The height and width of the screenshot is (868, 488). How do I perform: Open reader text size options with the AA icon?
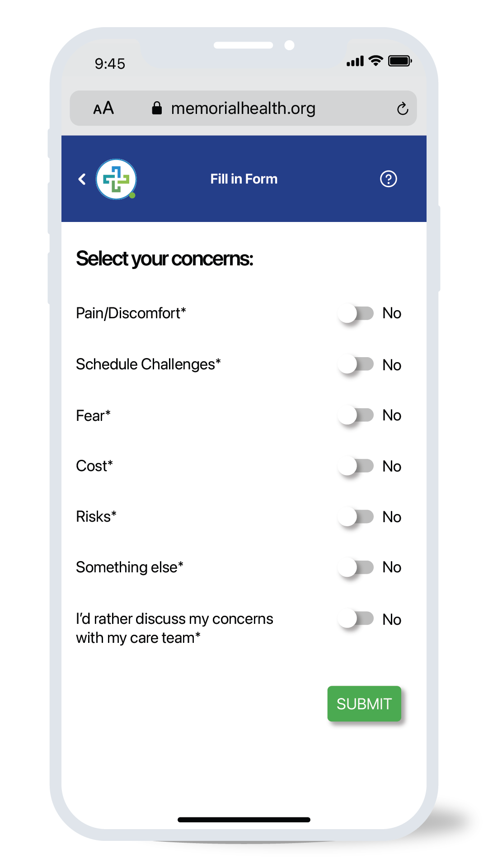(x=103, y=108)
